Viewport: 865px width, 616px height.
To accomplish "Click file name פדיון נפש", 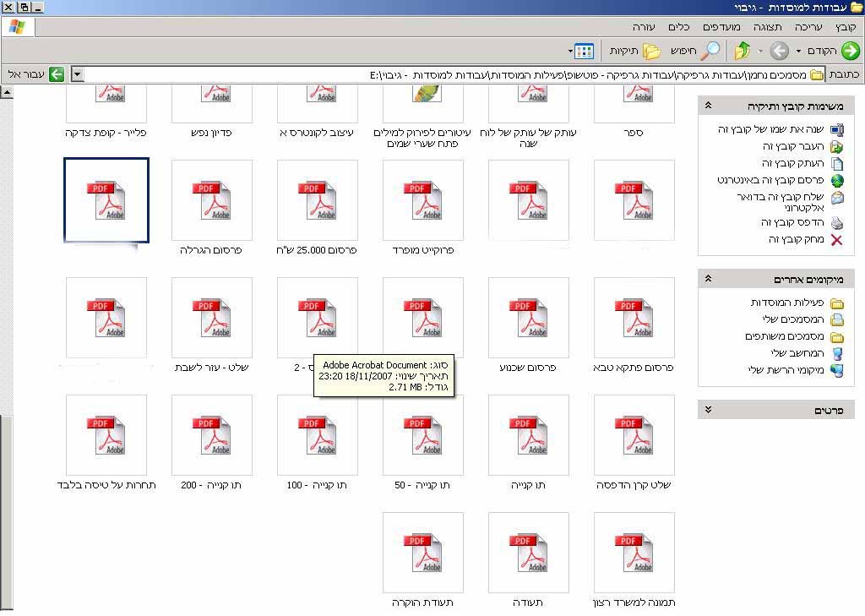I will coord(211,133).
